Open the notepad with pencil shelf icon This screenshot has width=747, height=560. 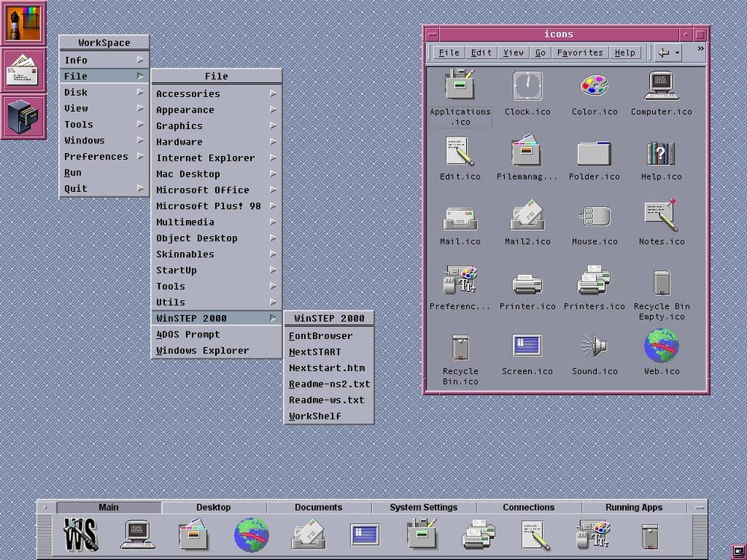point(536,535)
